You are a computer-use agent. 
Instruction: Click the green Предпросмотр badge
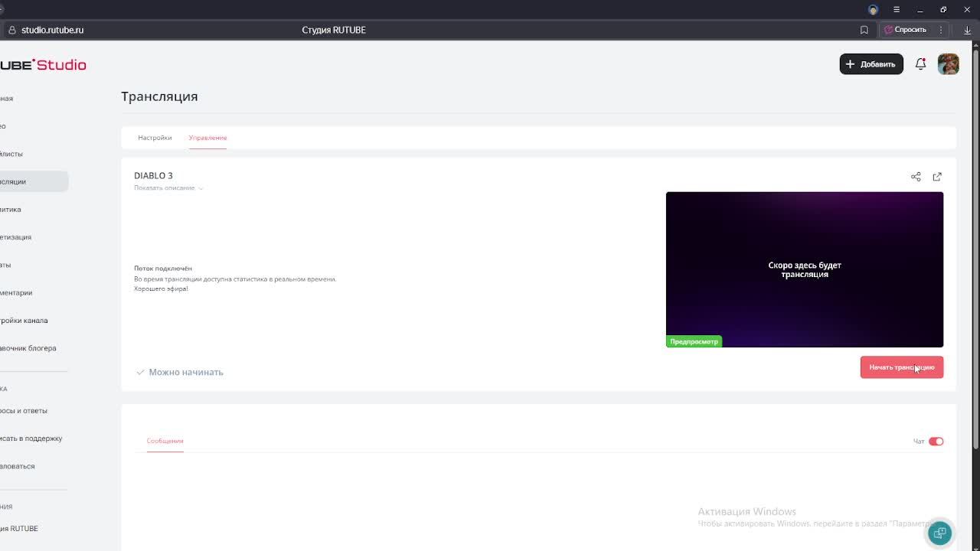694,341
